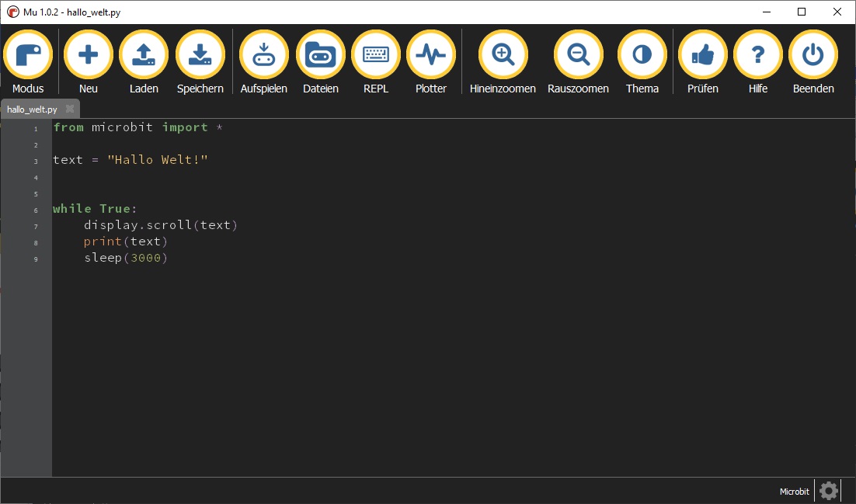
Task: Zoom in with Hineinzoomen
Action: pyautogui.click(x=503, y=62)
